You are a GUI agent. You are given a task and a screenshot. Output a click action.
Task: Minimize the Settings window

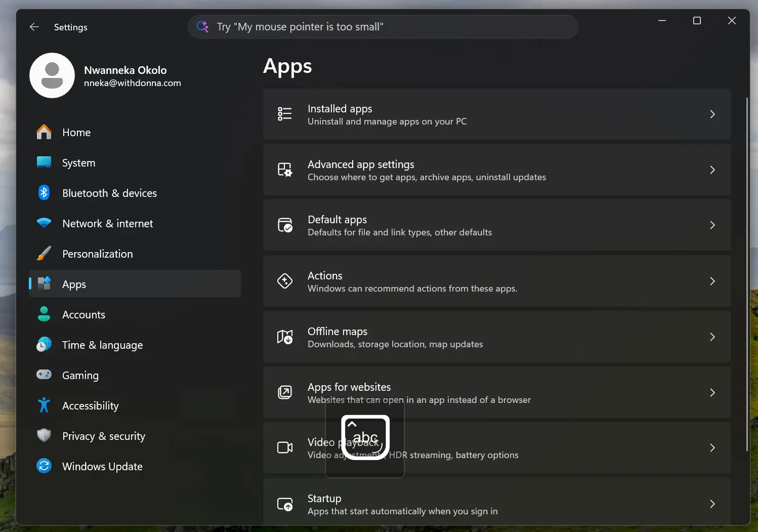click(662, 20)
